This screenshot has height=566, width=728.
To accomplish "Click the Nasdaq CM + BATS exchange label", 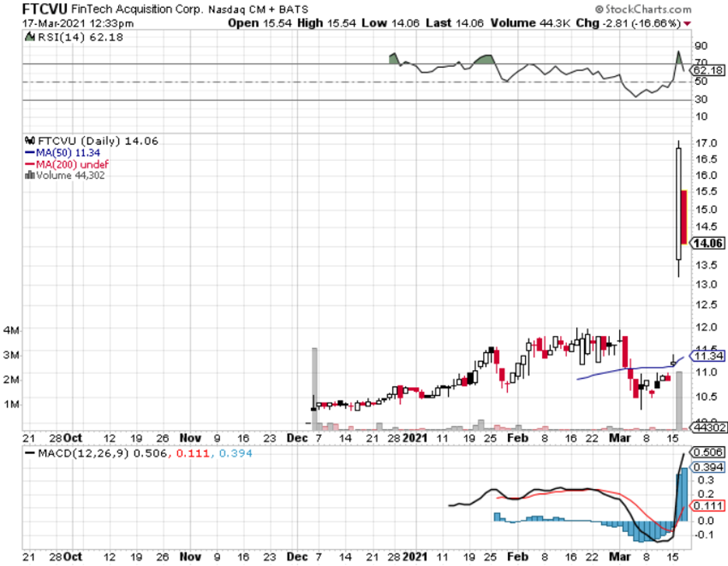I will pyautogui.click(x=258, y=10).
